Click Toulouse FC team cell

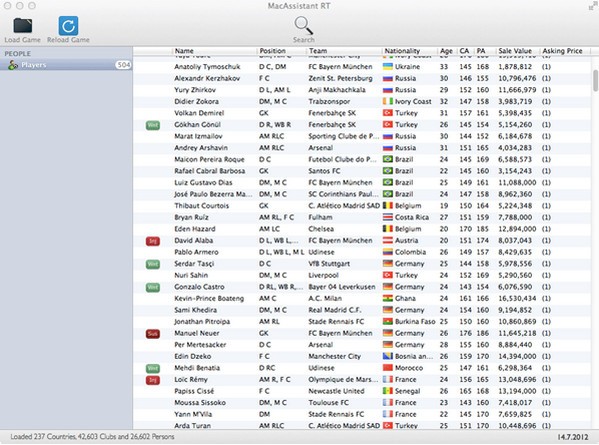[328, 403]
